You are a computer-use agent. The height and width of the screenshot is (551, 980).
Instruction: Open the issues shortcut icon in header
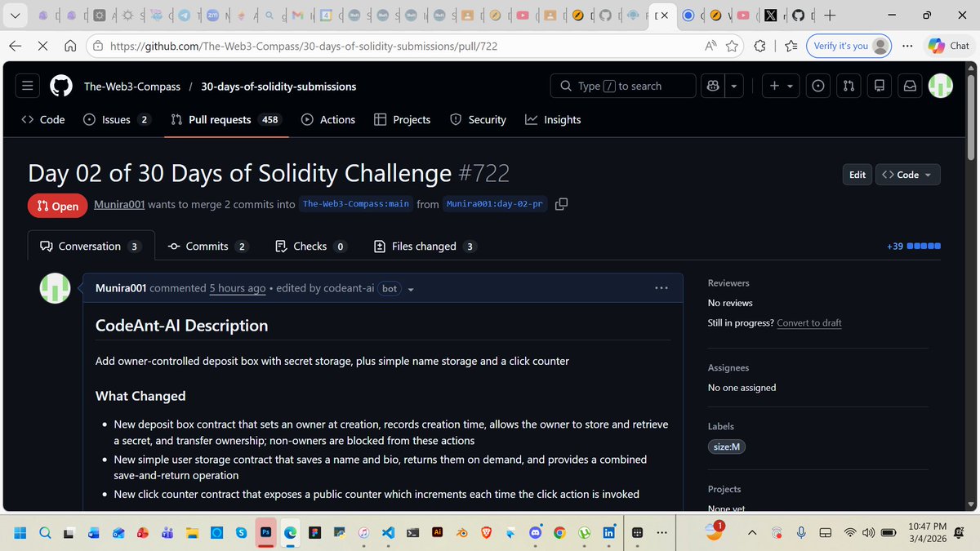tap(817, 86)
